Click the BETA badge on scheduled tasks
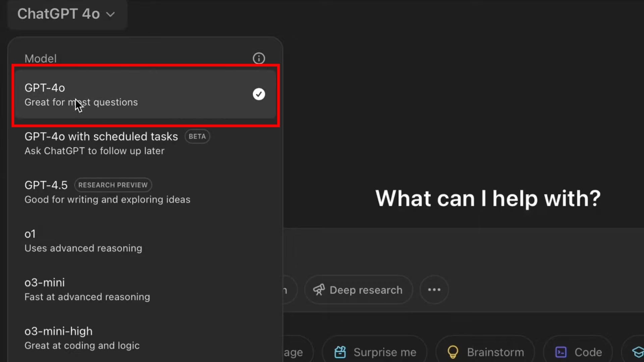Screen dimensions: 644x362 [x=197, y=136]
